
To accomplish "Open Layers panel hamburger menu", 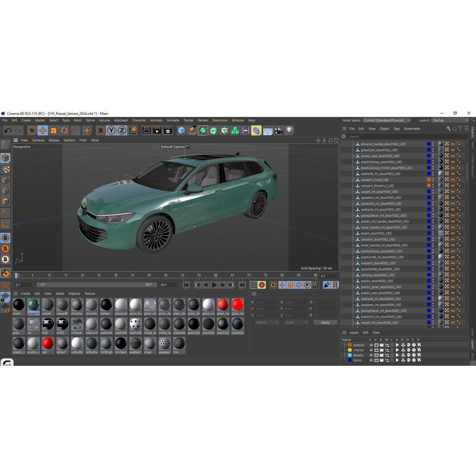I will 344,332.
